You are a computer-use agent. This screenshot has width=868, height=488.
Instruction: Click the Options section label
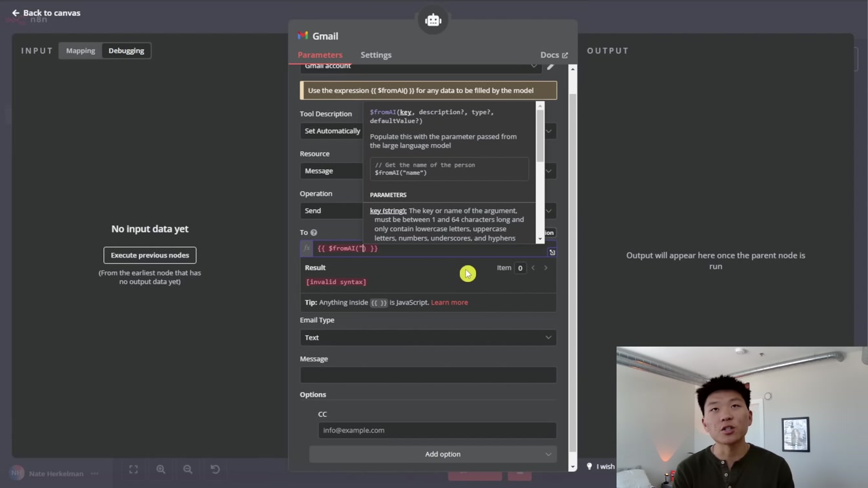pyautogui.click(x=313, y=394)
